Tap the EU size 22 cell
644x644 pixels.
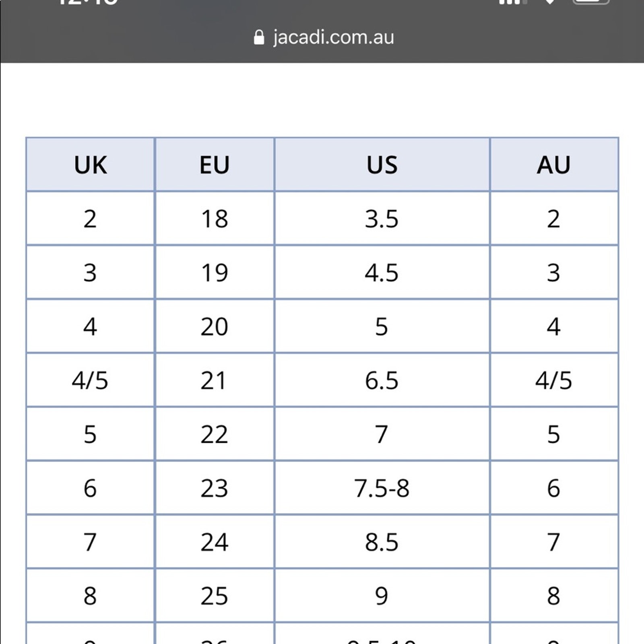coord(215,434)
